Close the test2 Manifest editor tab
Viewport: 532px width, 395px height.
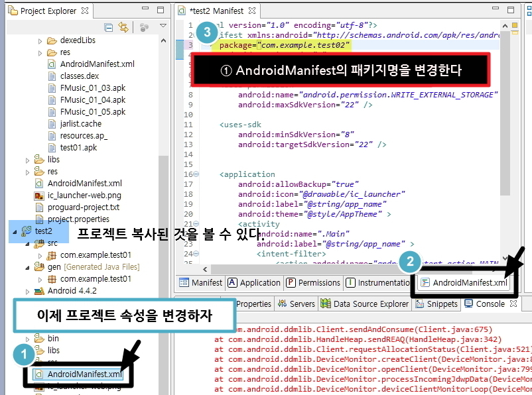tap(252, 11)
